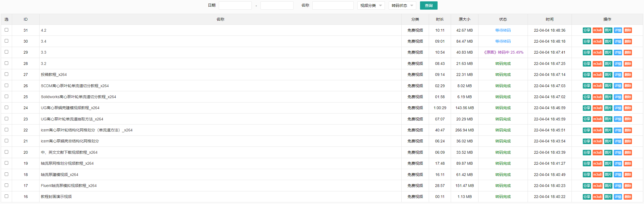Click the 查询 search button
Image resolution: width=644 pixels, height=204 pixels.
point(429,5)
